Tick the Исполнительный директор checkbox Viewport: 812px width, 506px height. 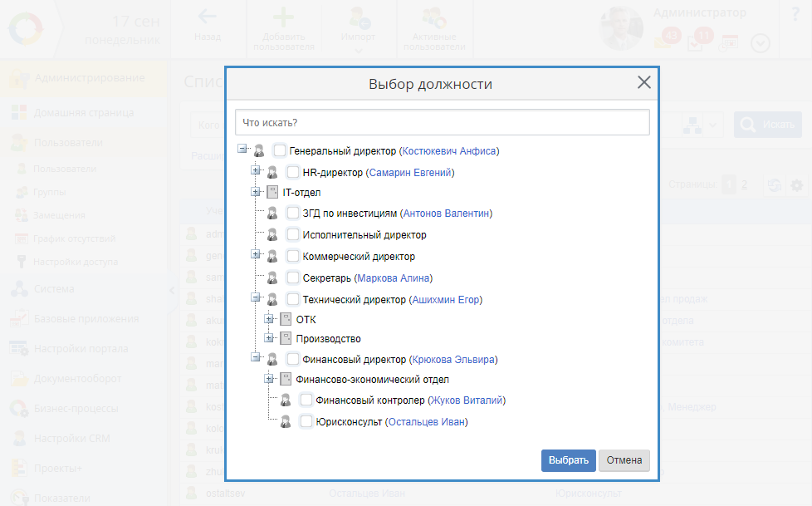coord(293,235)
